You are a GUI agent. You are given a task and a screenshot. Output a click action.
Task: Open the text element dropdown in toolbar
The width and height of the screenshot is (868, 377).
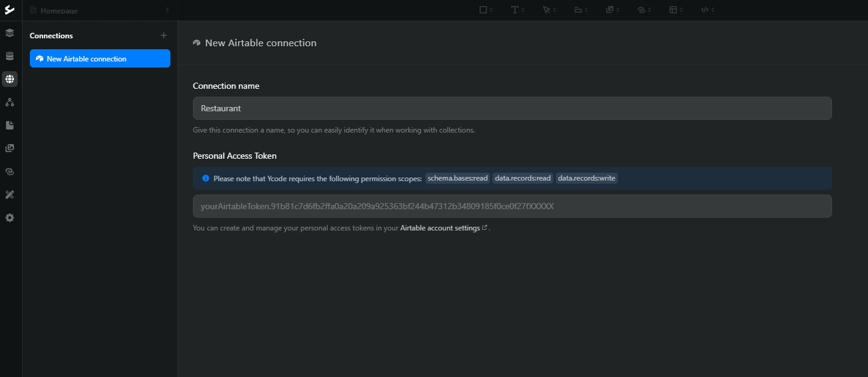tap(518, 10)
